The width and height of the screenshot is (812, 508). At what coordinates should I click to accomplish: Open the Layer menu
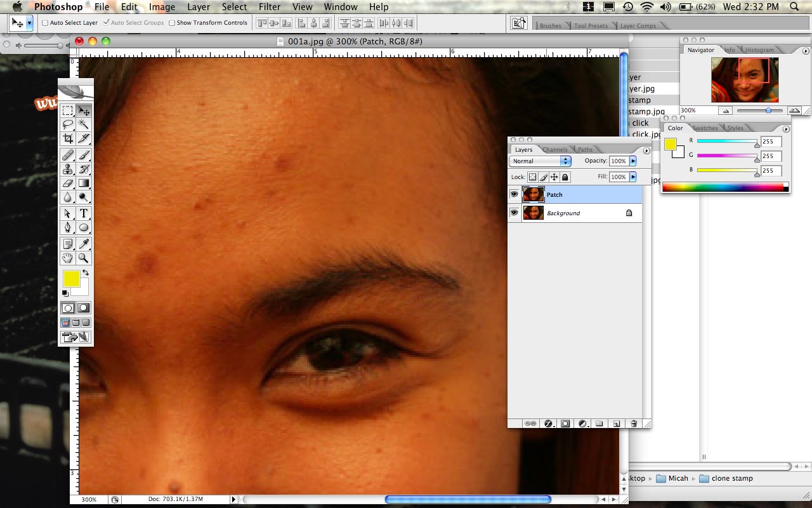199,7
